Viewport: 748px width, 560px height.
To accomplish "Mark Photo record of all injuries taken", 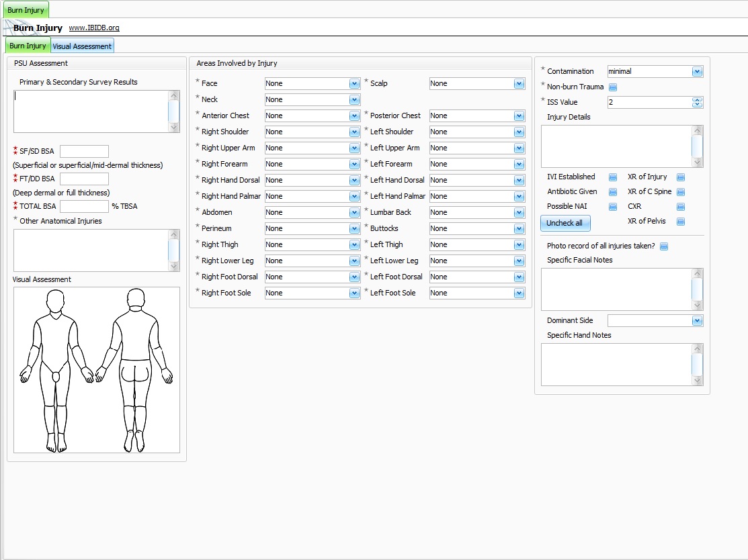I will pos(663,246).
